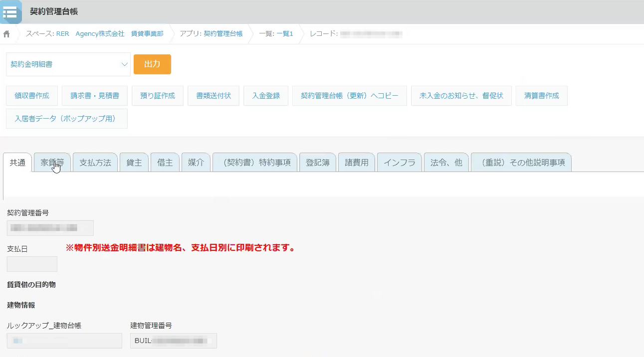Show the インフラ tab

point(400,163)
